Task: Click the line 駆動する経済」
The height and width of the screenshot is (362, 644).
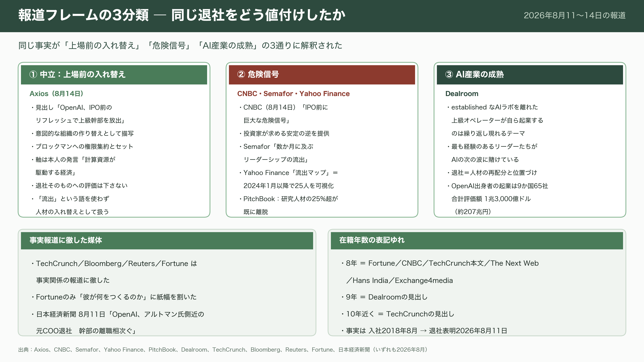Action: 56,172
